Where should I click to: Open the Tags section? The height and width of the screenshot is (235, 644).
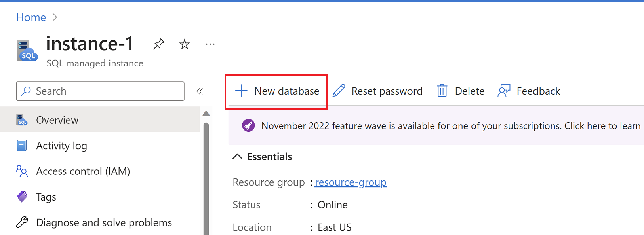coord(46,197)
